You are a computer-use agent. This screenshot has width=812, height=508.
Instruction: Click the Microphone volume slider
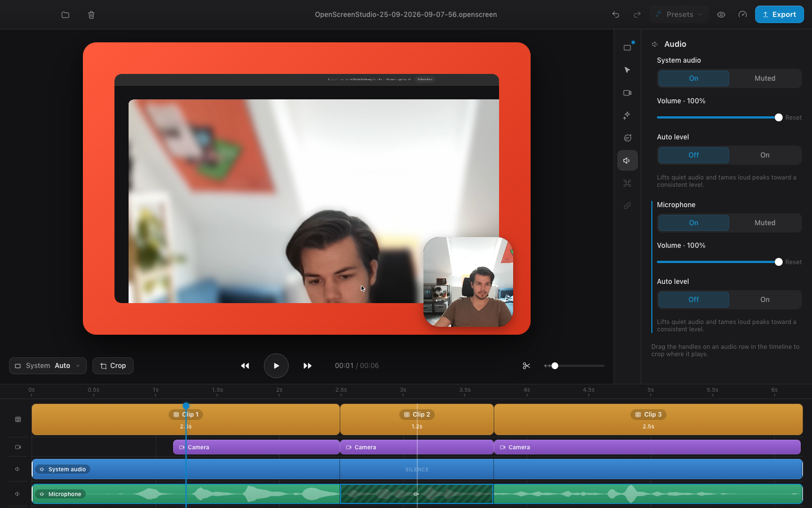point(720,262)
